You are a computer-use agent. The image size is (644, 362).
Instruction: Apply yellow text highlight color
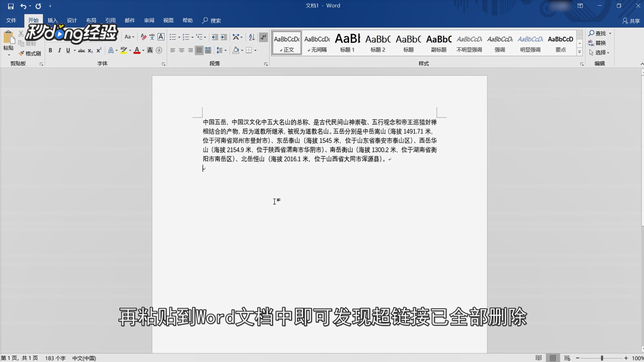click(124, 50)
